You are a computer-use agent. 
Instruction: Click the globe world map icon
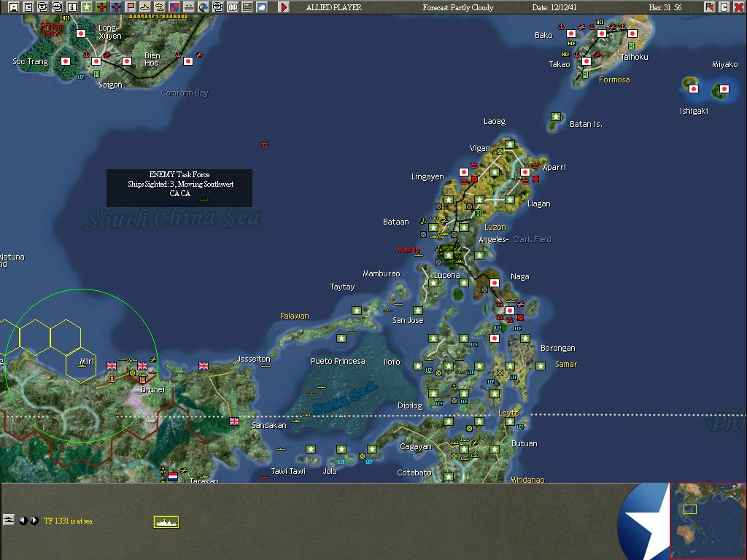(x=202, y=7)
